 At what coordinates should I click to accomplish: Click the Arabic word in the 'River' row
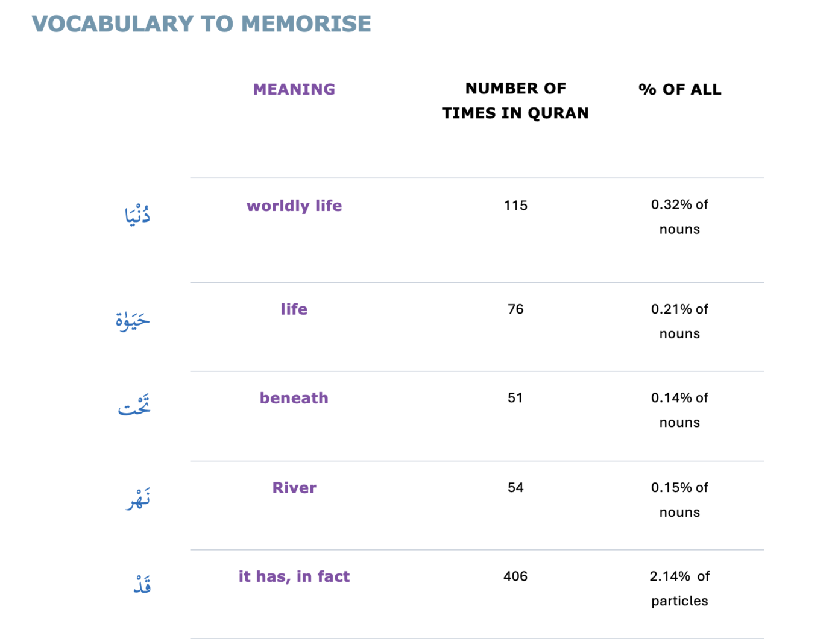coord(138,499)
